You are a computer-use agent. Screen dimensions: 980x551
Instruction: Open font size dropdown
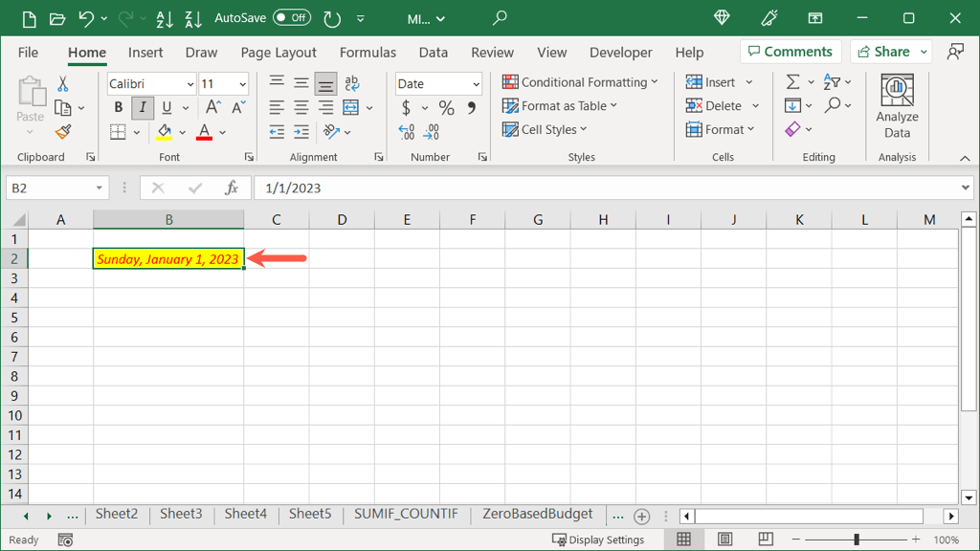tap(242, 84)
